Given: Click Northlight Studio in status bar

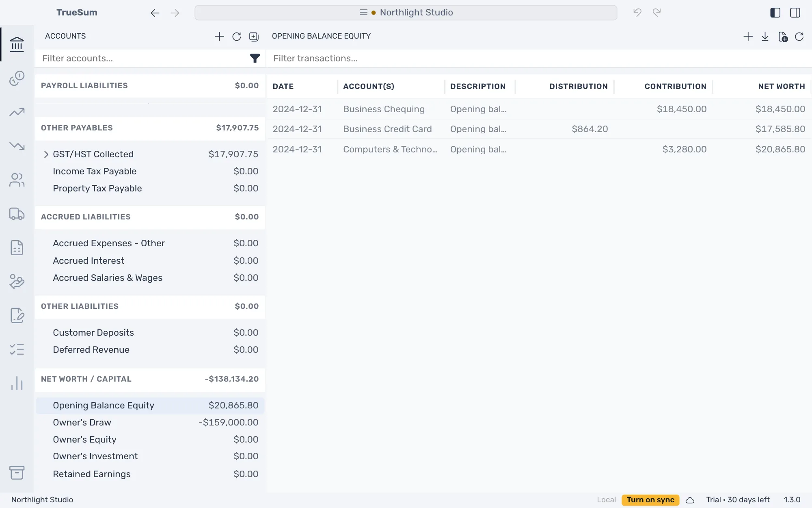Looking at the screenshot, I should tap(42, 500).
